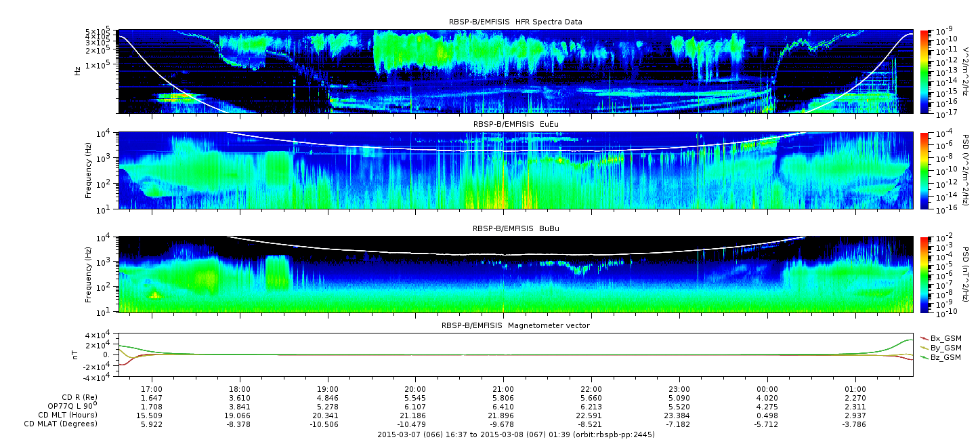This screenshot has height=446, width=980.
Task: Select the RBSP-B/EMFISIS BuBu plot title
Action: click(x=515, y=228)
